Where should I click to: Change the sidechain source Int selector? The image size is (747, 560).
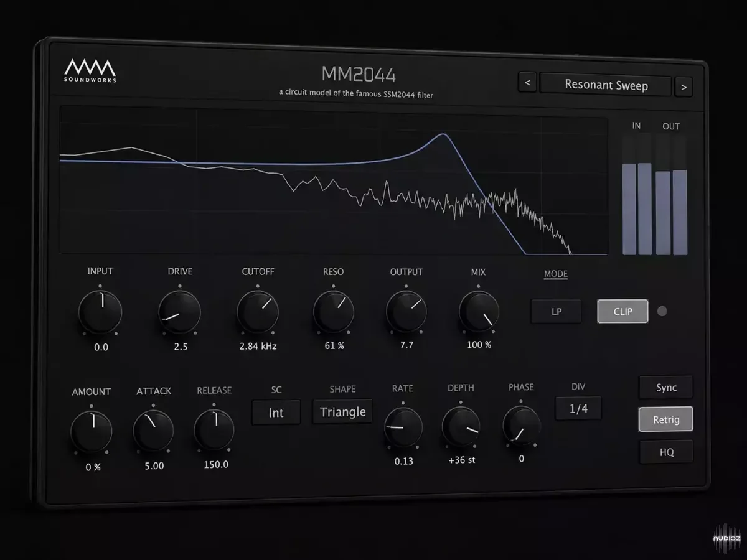point(276,413)
